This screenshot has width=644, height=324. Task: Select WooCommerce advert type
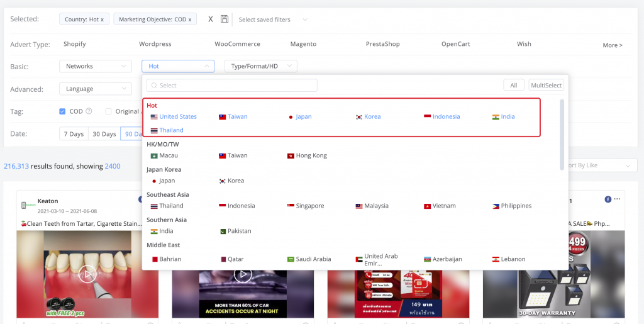point(237,44)
